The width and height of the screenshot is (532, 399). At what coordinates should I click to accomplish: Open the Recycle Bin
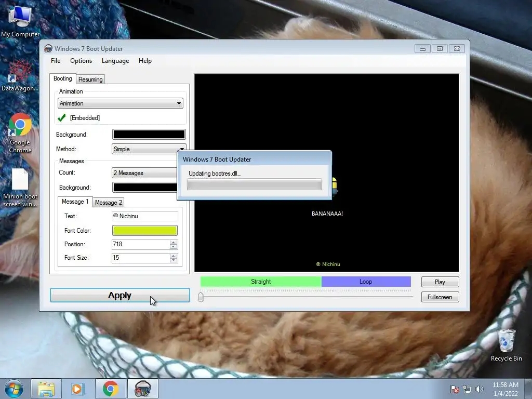(x=506, y=345)
